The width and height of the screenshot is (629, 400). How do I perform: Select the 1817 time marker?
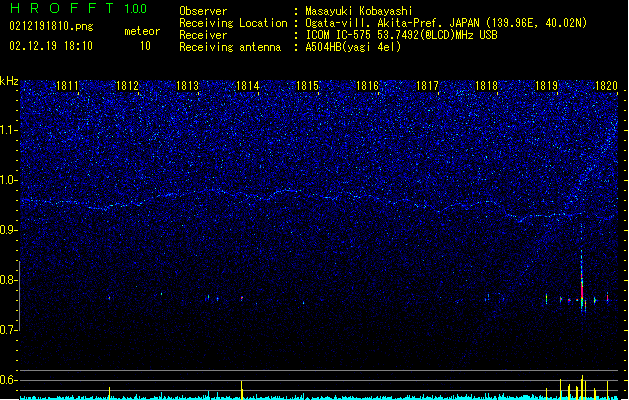point(427,87)
